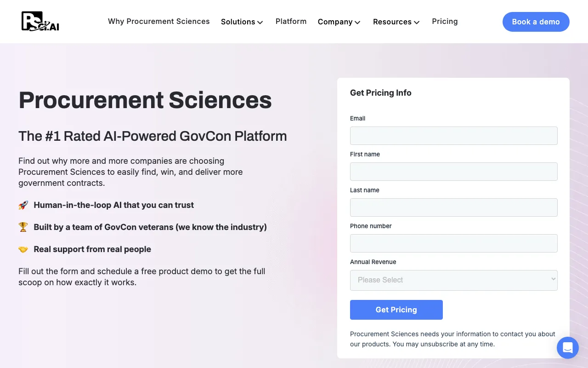Viewport: 588px width, 368px height.
Task: Click the 'Fill out the form' paragraph
Action: pos(142,277)
